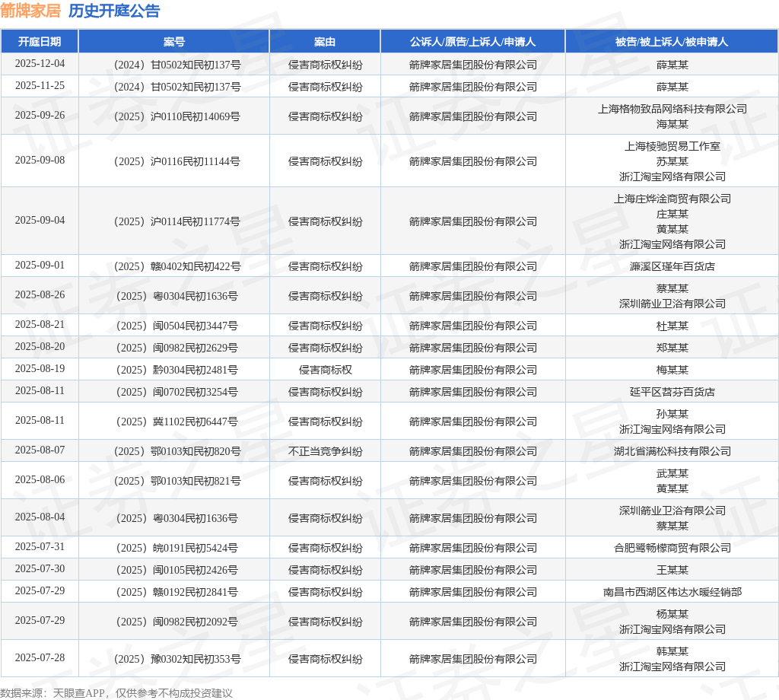779x700 pixels.
Task: Click case number (2025)闽0105民初2426号
Action: click(x=177, y=570)
